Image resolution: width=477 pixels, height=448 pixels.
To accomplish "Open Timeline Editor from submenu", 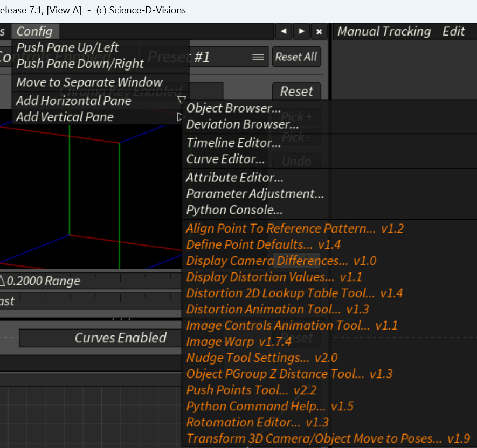I will click(x=330, y=143).
